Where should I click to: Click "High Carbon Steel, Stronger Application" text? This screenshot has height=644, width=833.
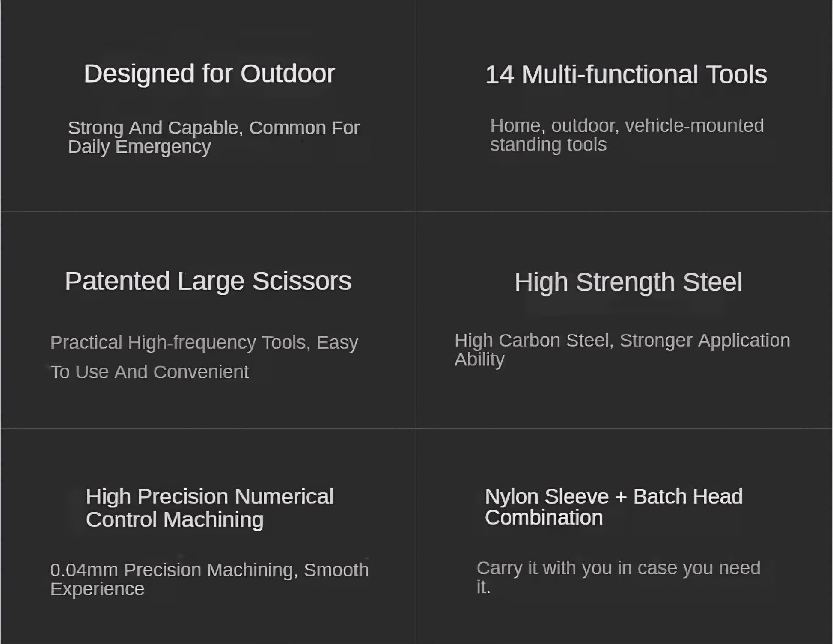click(622, 341)
